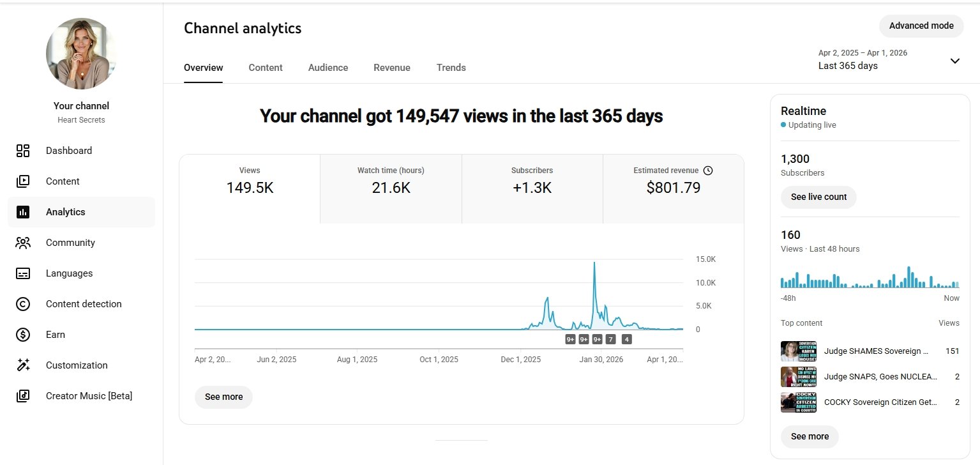This screenshot has width=980, height=465.
Task: Click the Advanced mode button
Action: (x=921, y=26)
